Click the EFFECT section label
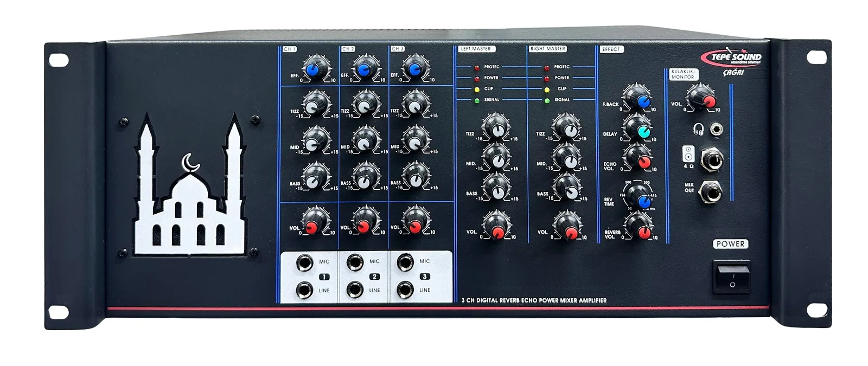 pos(612,49)
